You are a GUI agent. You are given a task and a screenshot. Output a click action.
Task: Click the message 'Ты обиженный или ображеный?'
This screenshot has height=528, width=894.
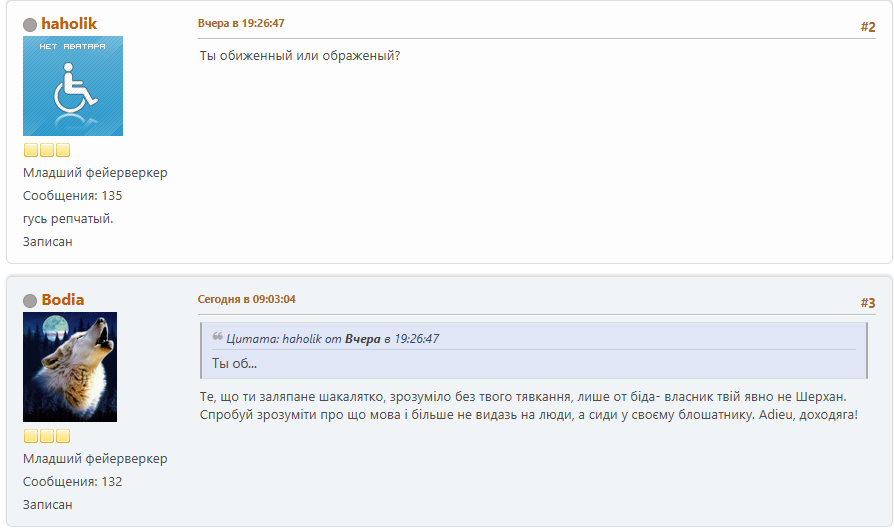(300, 56)
